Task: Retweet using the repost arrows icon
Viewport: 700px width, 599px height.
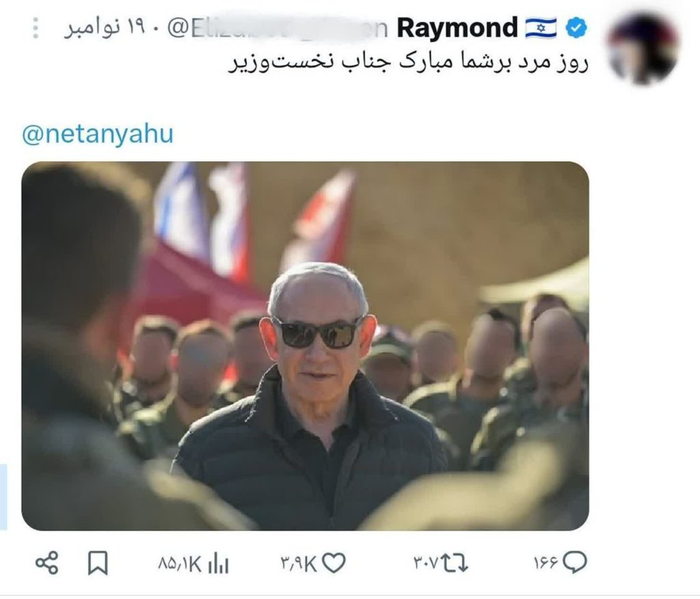Action: (455, 563)
